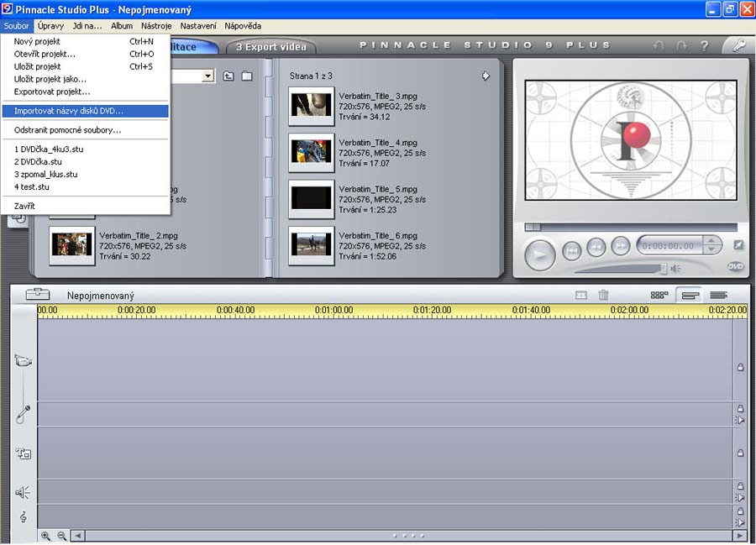Open recent project 3 zpomal_klus.stu
The image size is (756, 545).
pos(46,174)
